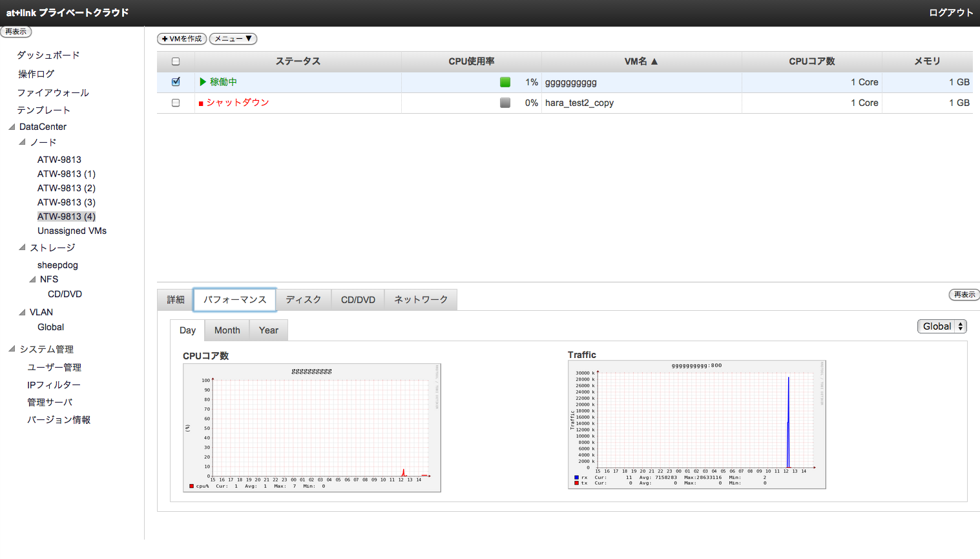The image size is (980, 559).
Task: Click the green CPU usage indicator for gggggggggg
Action: (505, 82)
